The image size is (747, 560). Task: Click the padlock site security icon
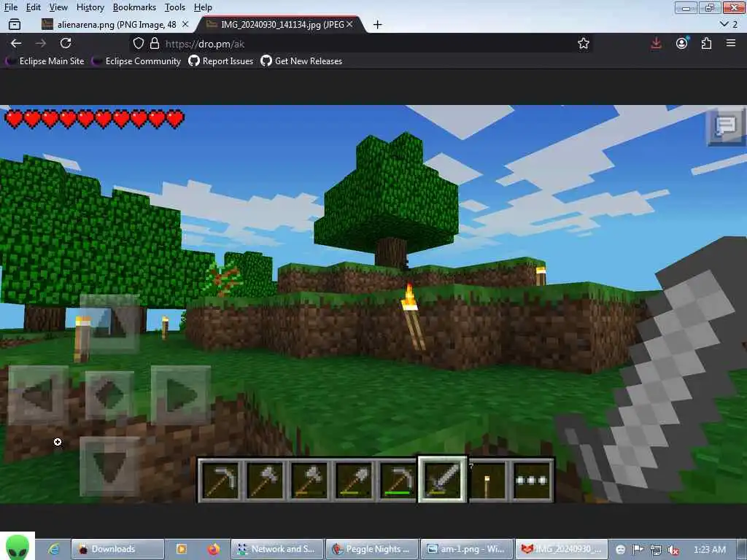tap(155, 44)
